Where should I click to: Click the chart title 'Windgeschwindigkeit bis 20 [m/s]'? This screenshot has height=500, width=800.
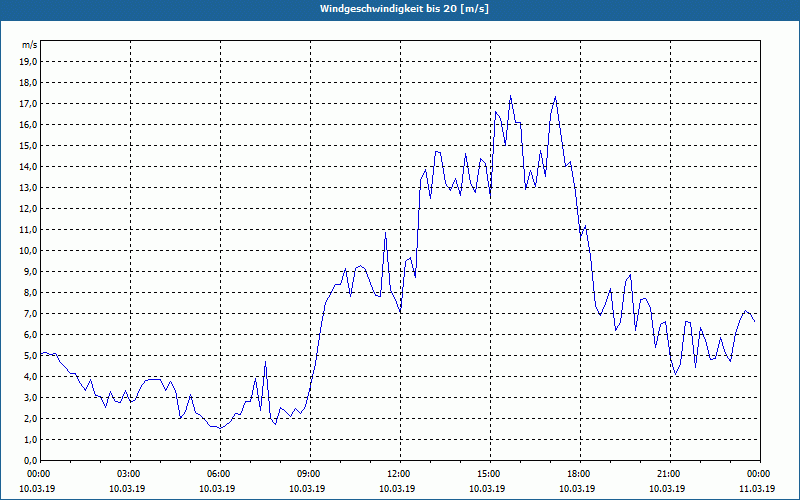tap(404, 9)
